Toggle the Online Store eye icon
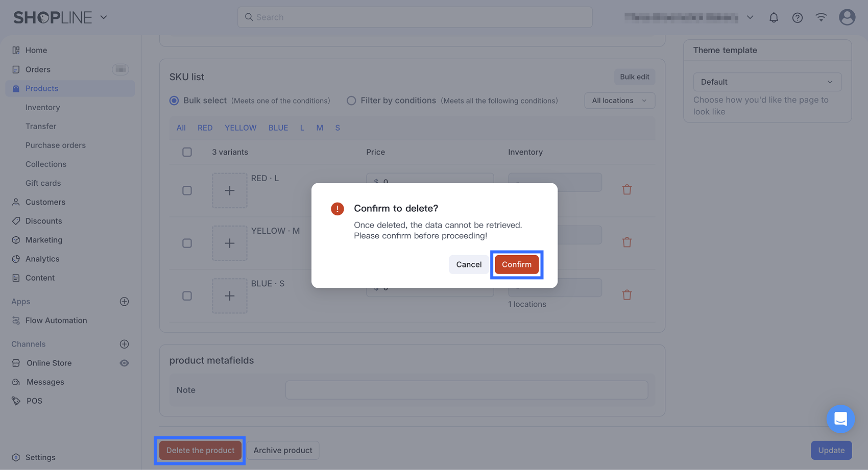 [x=124, y=363]
